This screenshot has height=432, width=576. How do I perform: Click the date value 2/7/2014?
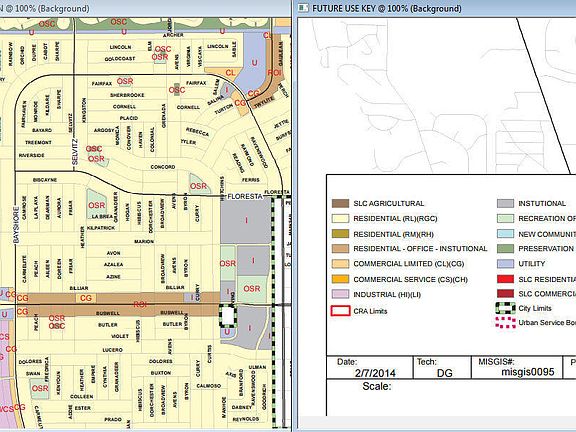click(375, 373)
